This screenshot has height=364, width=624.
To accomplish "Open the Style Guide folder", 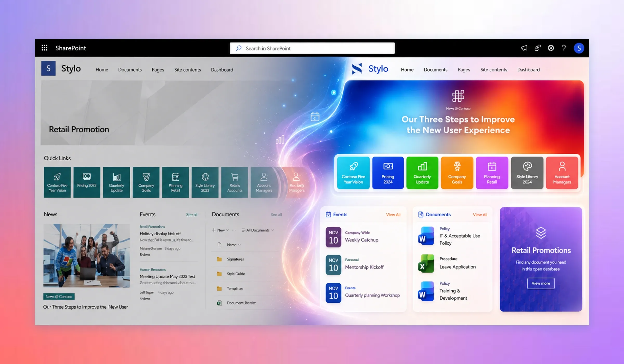I will tap(236, 274).
